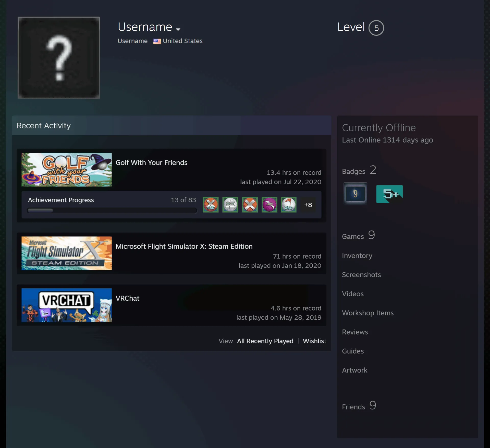Viewport: 490px width, 448px height.
Task: Open the Videos section
Action: point(353,294)
